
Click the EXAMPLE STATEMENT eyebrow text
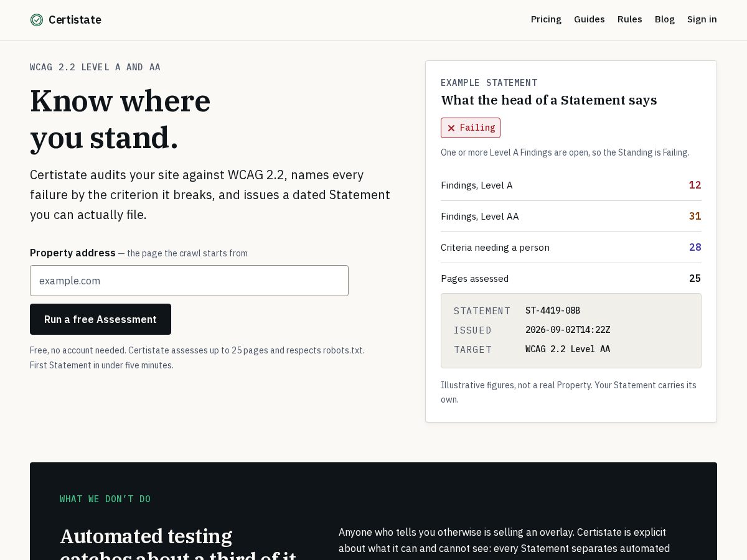[x=489, y=83]
